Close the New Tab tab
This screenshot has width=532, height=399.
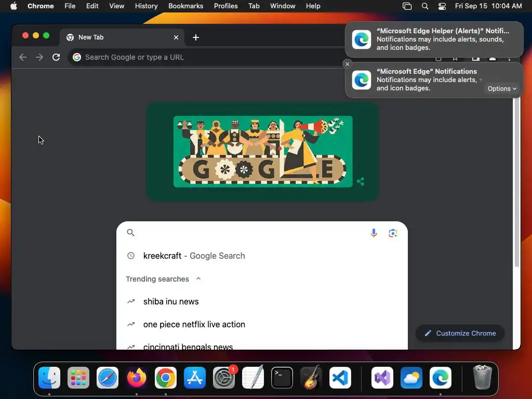point(176,37)
